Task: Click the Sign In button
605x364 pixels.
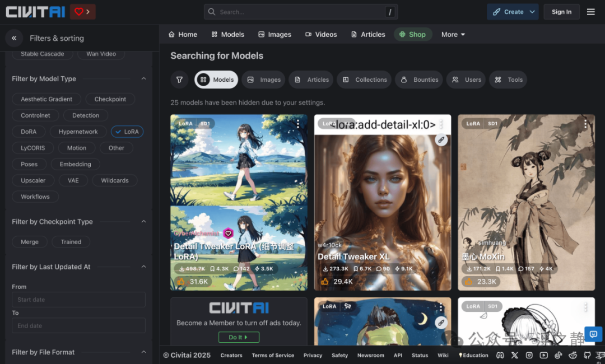Action: 561,11
